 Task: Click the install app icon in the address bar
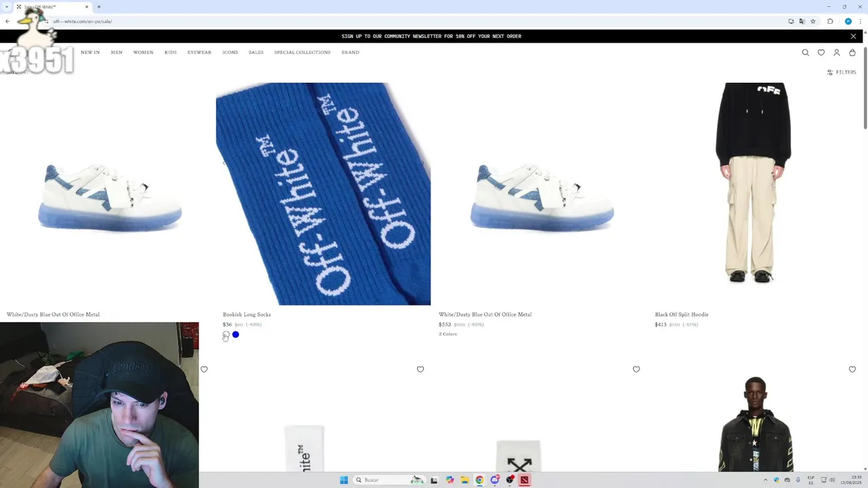791,21
